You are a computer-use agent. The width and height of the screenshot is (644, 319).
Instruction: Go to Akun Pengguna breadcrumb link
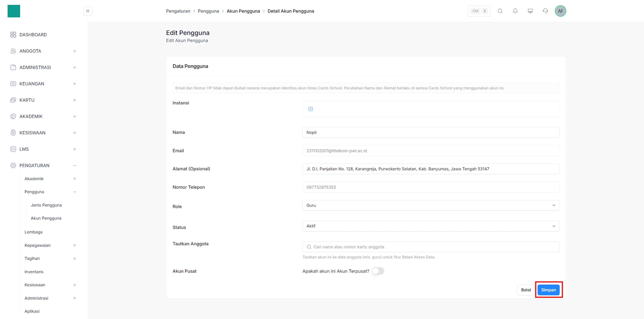coord(243,11)
